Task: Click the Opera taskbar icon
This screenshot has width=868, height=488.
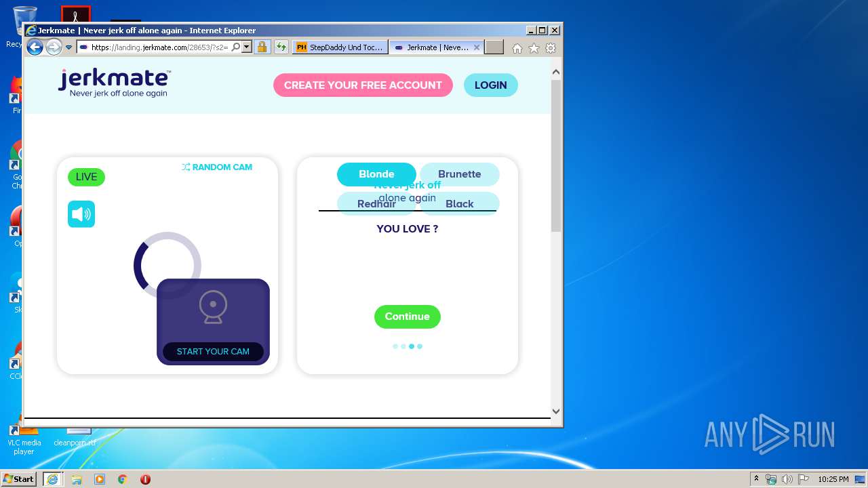Action: (x=145, y=479)
